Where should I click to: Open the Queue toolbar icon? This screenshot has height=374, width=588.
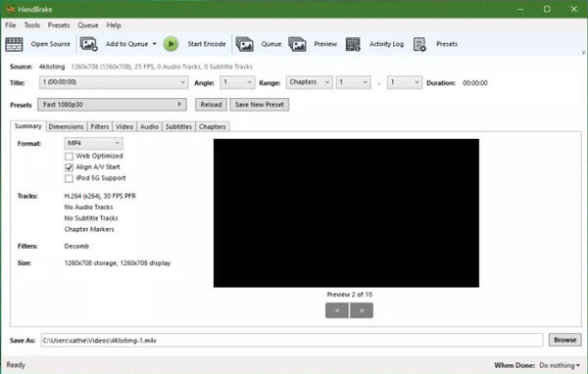(244, 44)
